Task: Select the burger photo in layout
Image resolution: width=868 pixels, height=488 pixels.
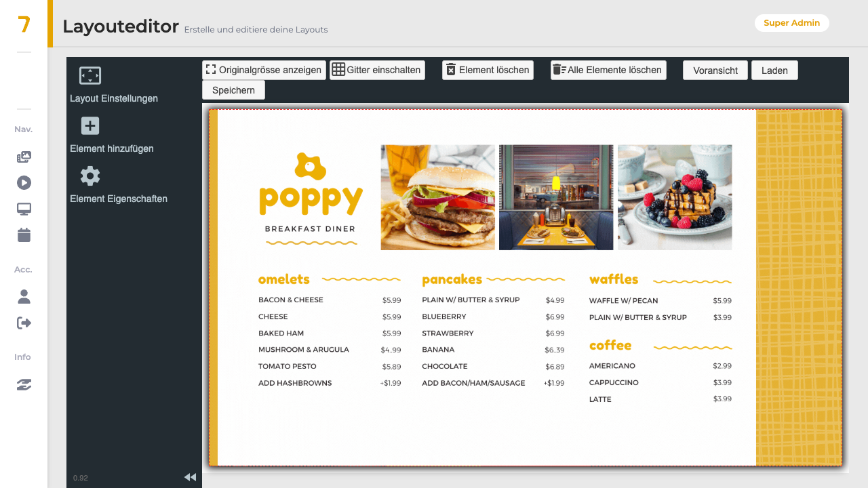Action: (438, 197)
